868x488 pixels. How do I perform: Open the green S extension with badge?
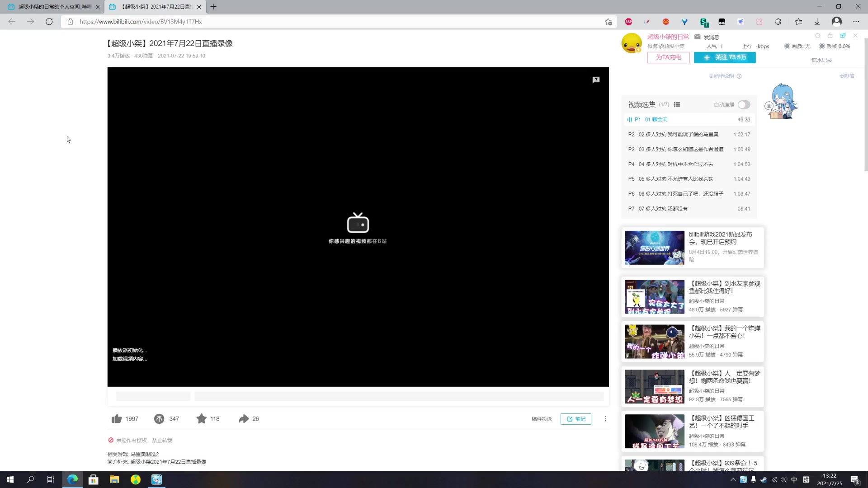tap(704, 22)
